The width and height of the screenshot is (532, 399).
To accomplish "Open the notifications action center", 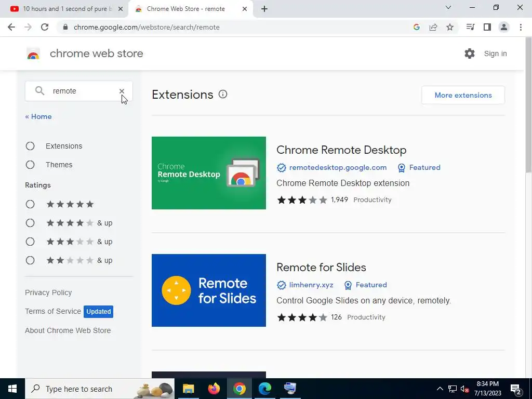I will tap(516, 389).
